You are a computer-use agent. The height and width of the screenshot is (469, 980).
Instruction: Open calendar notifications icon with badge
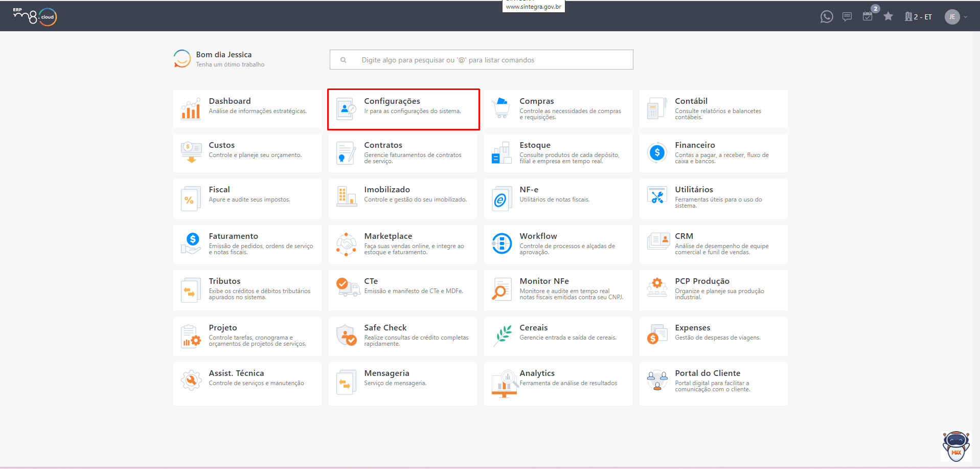868,16
